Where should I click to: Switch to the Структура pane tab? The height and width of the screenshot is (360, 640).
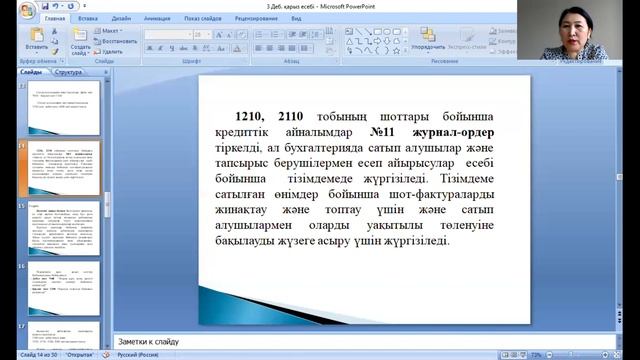point(68,72)
